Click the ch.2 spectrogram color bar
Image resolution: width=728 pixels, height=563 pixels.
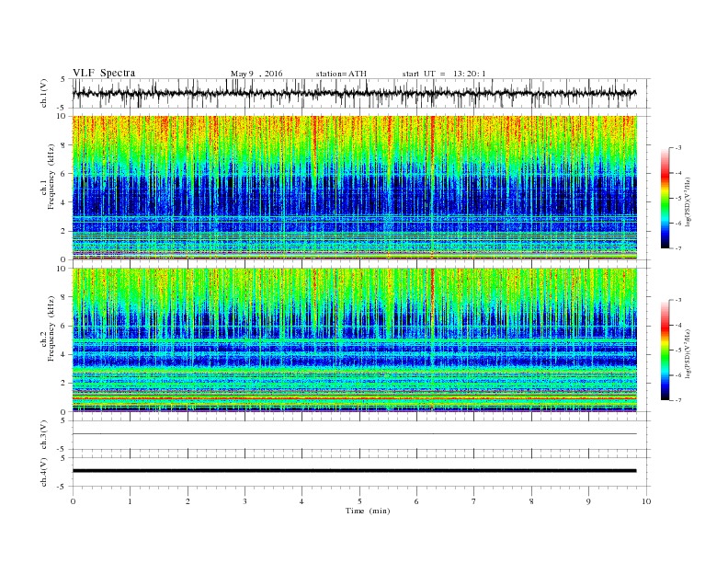tap(665, 350)
